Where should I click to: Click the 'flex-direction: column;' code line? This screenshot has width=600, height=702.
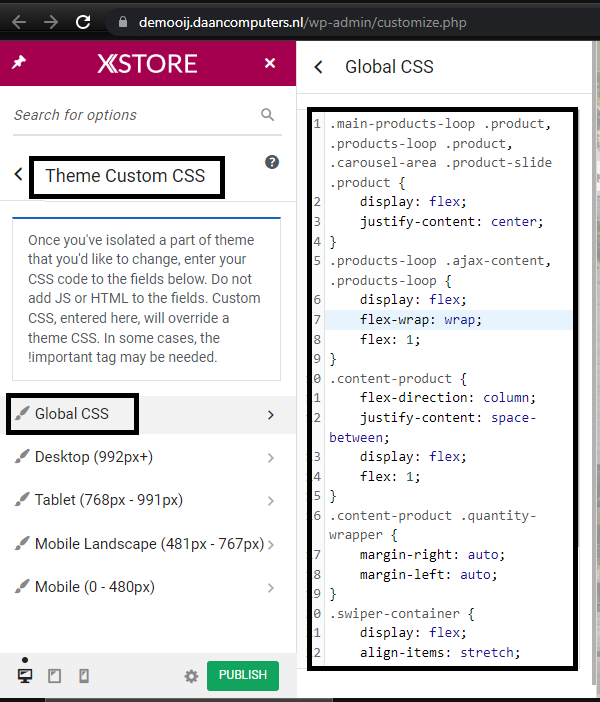[x=448, y=398]
